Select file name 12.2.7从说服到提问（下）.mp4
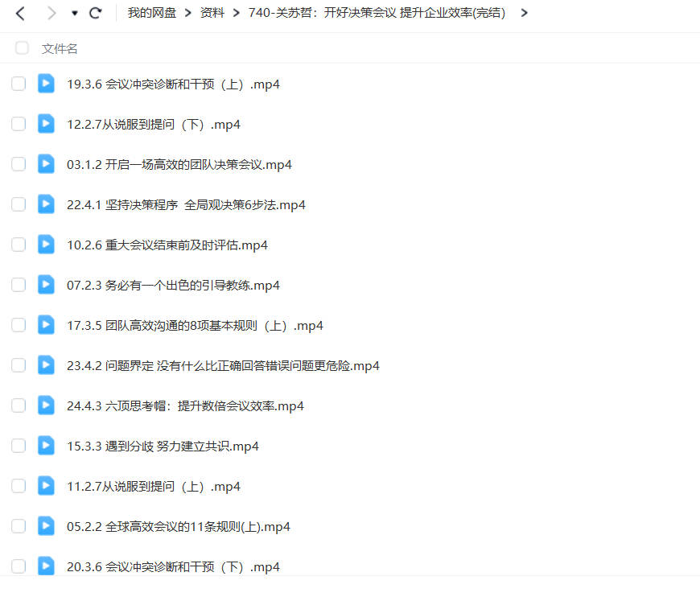Viewport: 700px width, 605px height. click(154, 124)
